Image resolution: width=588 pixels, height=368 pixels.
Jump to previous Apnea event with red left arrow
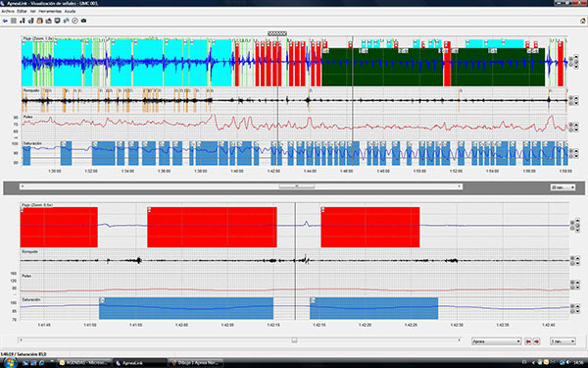528,342
